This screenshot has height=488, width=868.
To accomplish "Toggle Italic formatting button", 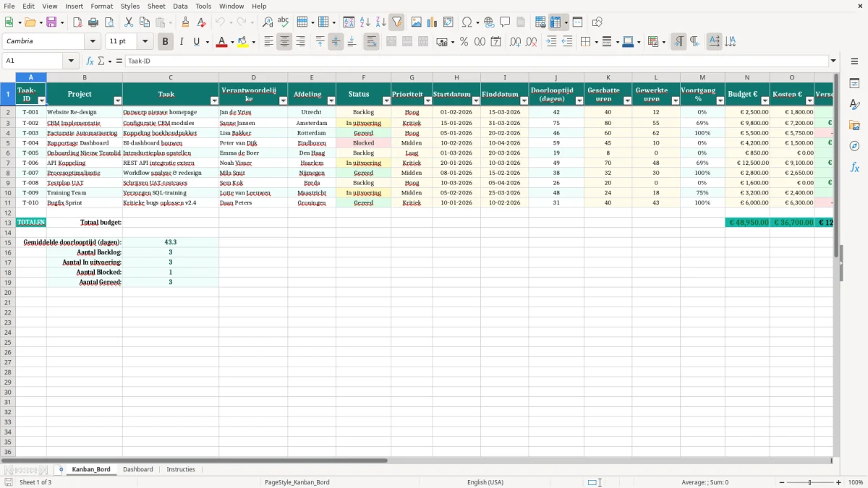I will coord(181,42).
